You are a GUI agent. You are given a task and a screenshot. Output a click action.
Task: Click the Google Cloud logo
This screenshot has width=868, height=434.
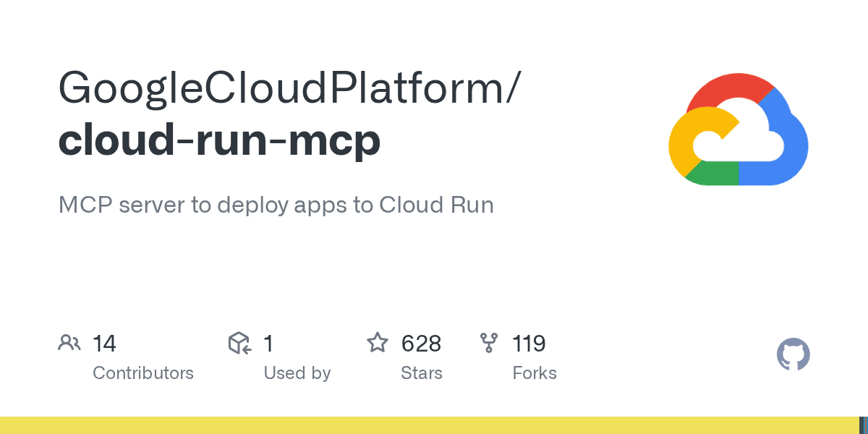click(739, 129)
